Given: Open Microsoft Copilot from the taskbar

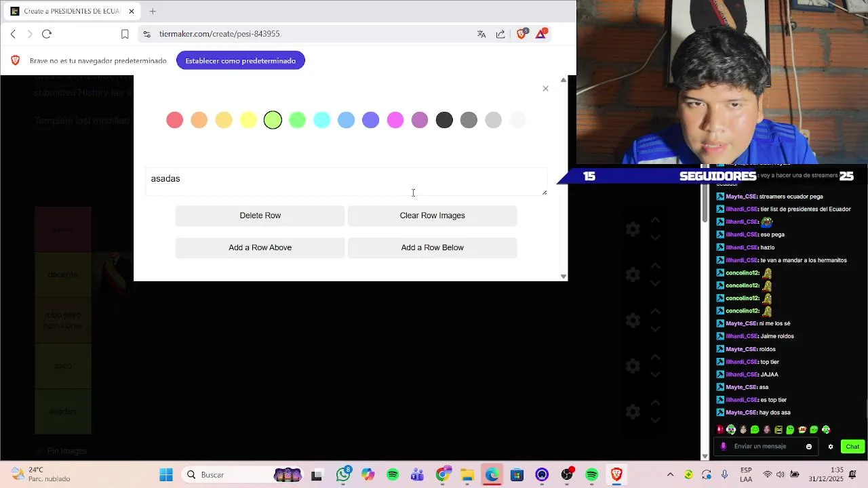Looking at the screenshot, I should click(368, 474).
